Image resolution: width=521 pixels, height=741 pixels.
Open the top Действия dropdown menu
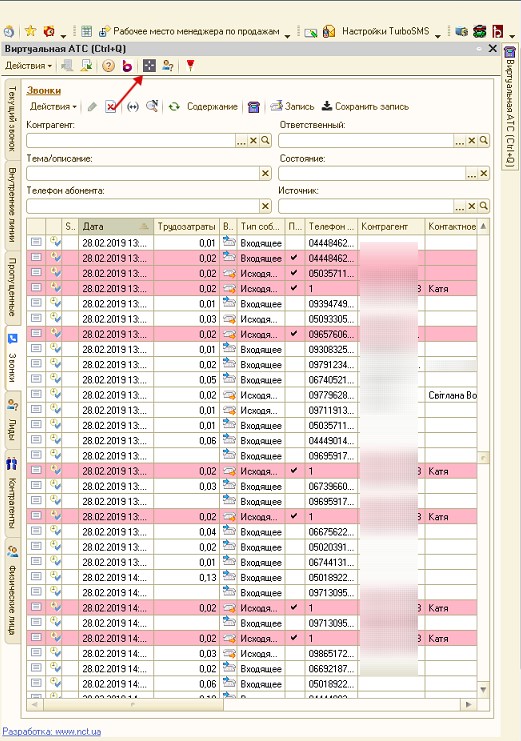28,66
